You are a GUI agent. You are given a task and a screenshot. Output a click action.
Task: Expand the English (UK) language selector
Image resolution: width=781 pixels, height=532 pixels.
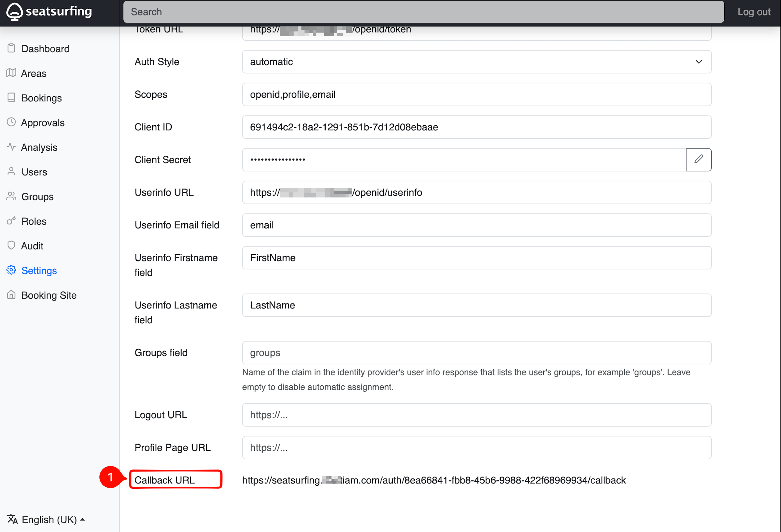[x=46, y=519]
